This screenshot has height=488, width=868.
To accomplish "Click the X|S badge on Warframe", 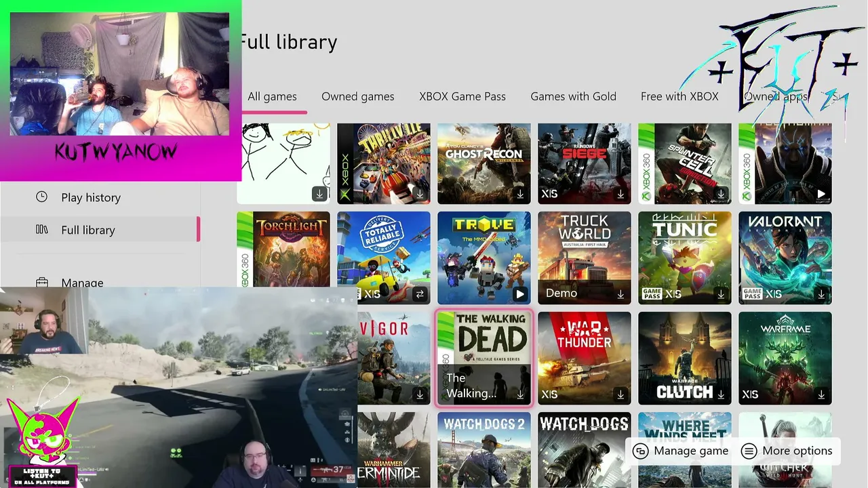I will tap(750, 394).
